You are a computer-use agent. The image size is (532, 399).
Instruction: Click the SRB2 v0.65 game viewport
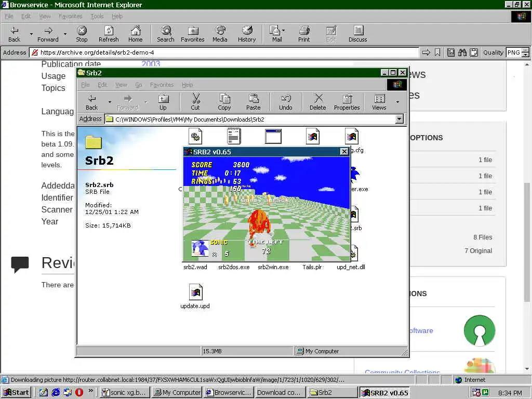tap(267, 208)
